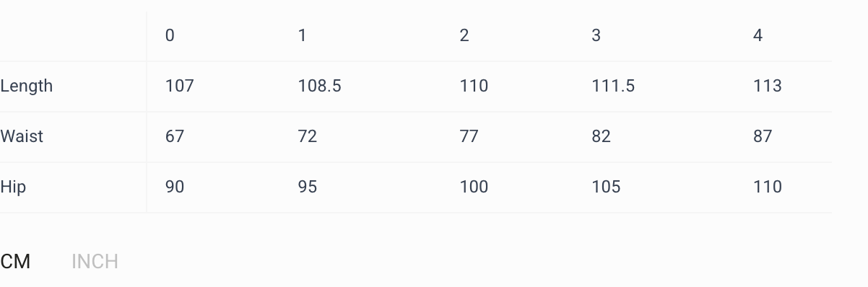Switch units to INCH
This screenshot has height=287, width=868.
coord(95,261)
